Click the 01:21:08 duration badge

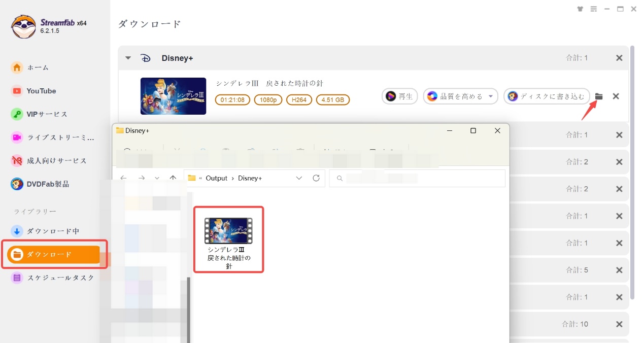click(x=233, y=100)
